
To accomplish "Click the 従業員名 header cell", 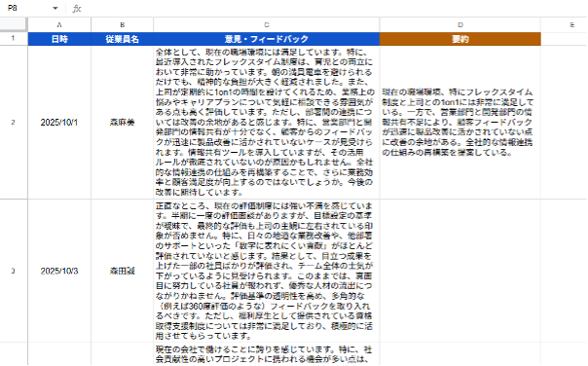I will [x=123, y=39].
